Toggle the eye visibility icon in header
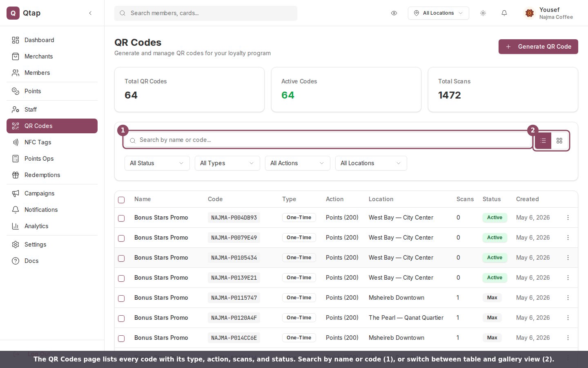 [394, 13]
